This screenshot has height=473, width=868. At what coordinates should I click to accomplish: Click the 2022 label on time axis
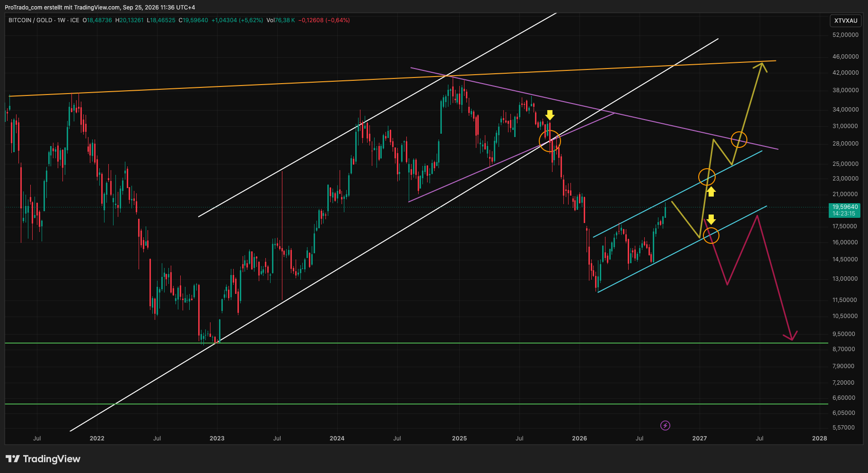pyautogui.click(x=97, y=439)
